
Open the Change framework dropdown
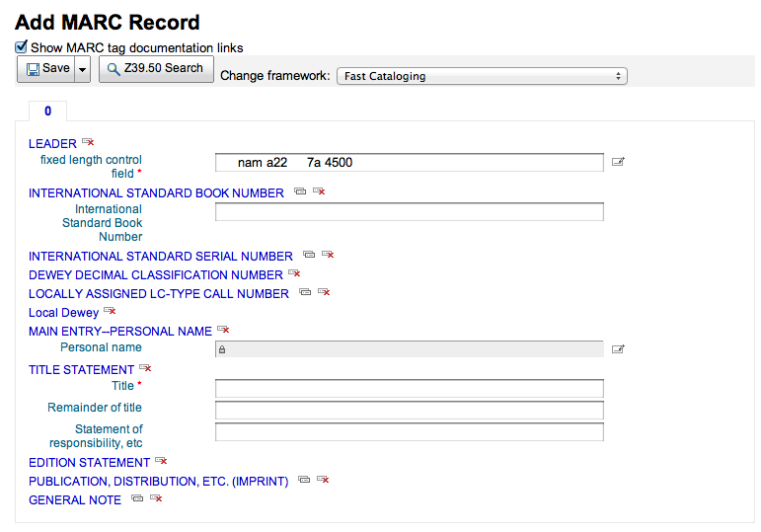pos(482,76)
